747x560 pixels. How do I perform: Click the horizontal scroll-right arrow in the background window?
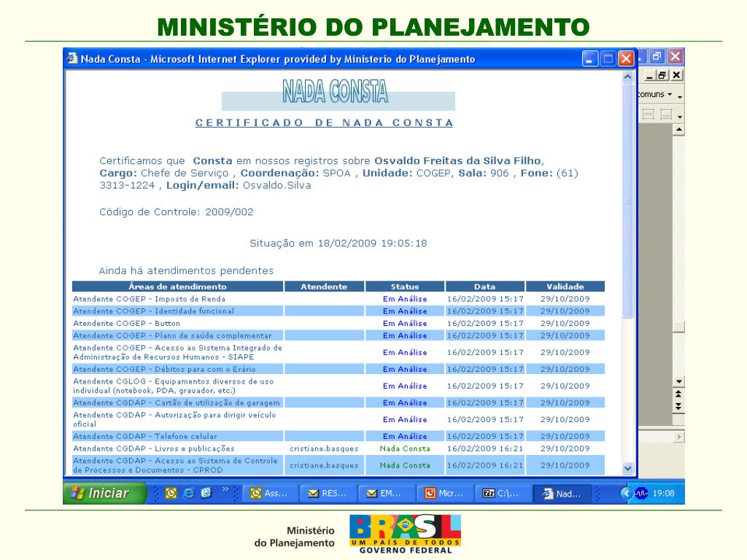click(x=678, y=437)
